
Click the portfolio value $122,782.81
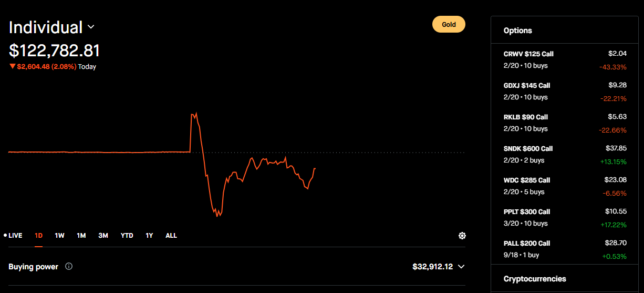55,50
